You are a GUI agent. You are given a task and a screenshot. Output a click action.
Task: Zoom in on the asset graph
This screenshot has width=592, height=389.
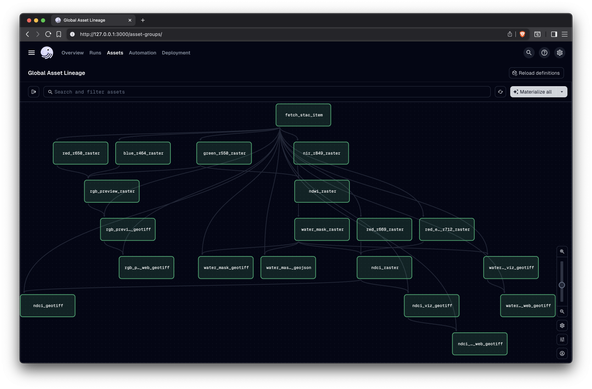click(x=562, y=252)
